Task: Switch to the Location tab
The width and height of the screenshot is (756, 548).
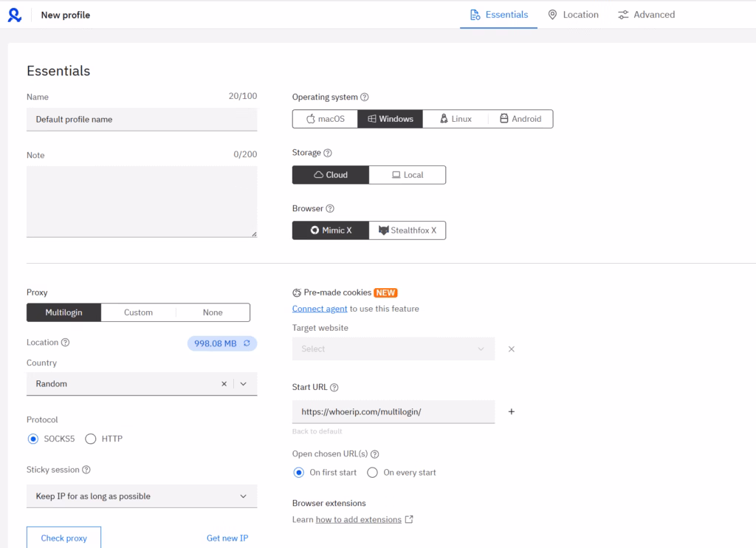Action: [x=573, y=15]
